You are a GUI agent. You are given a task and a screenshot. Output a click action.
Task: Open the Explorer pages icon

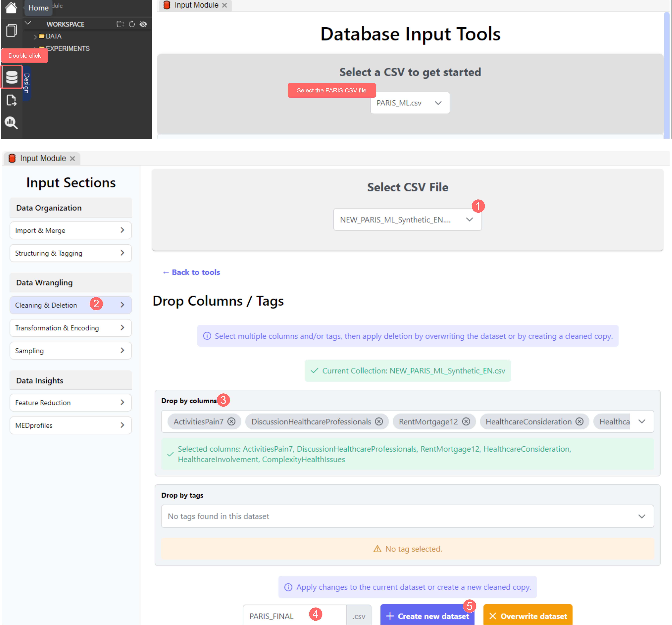(x=12, y=30)
